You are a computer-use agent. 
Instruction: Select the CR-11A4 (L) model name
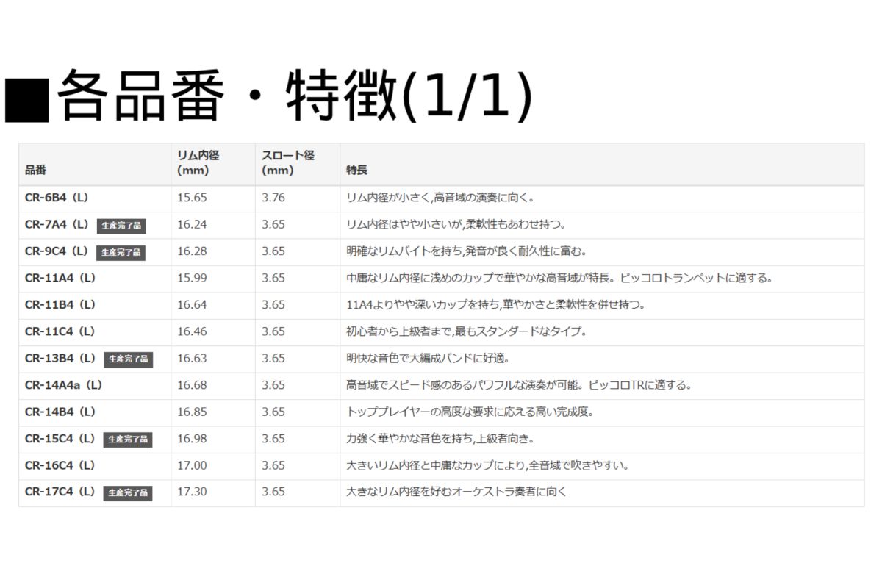60,278
